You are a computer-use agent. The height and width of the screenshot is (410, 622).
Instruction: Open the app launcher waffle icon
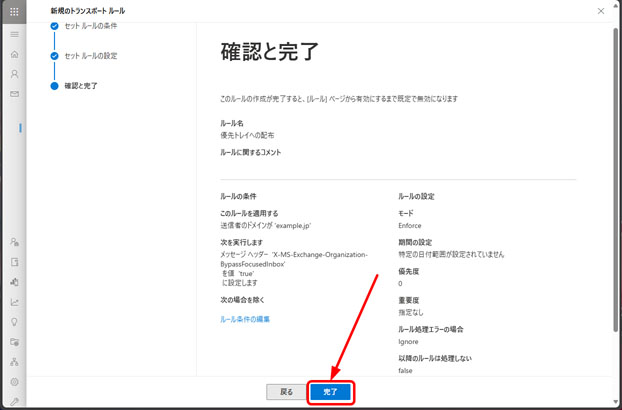[x=14, y=11]
